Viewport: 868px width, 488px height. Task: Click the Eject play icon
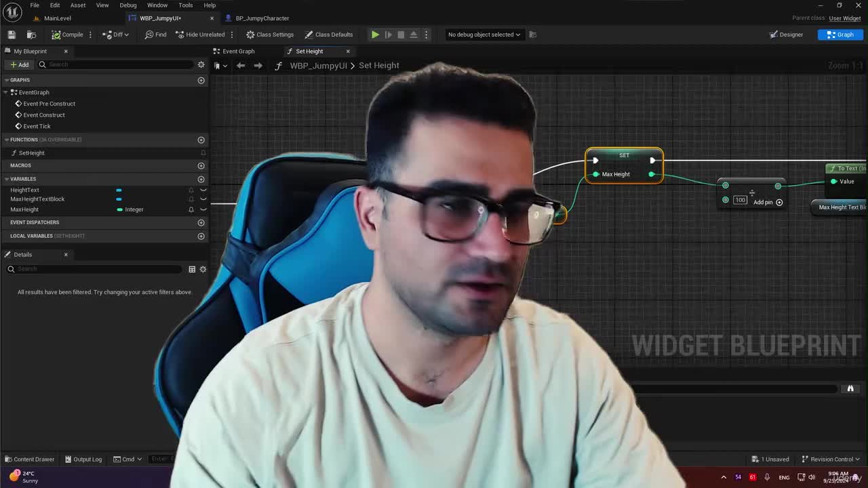pos(414,35)
